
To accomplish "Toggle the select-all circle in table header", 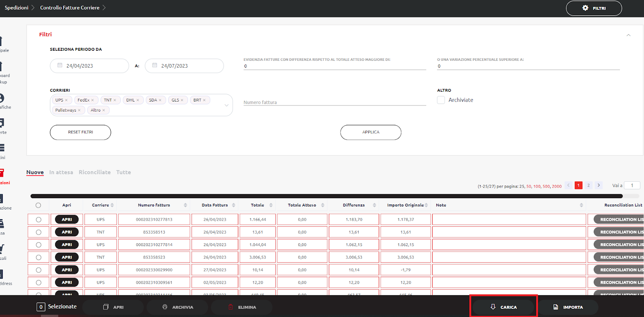I will (38, 205).
